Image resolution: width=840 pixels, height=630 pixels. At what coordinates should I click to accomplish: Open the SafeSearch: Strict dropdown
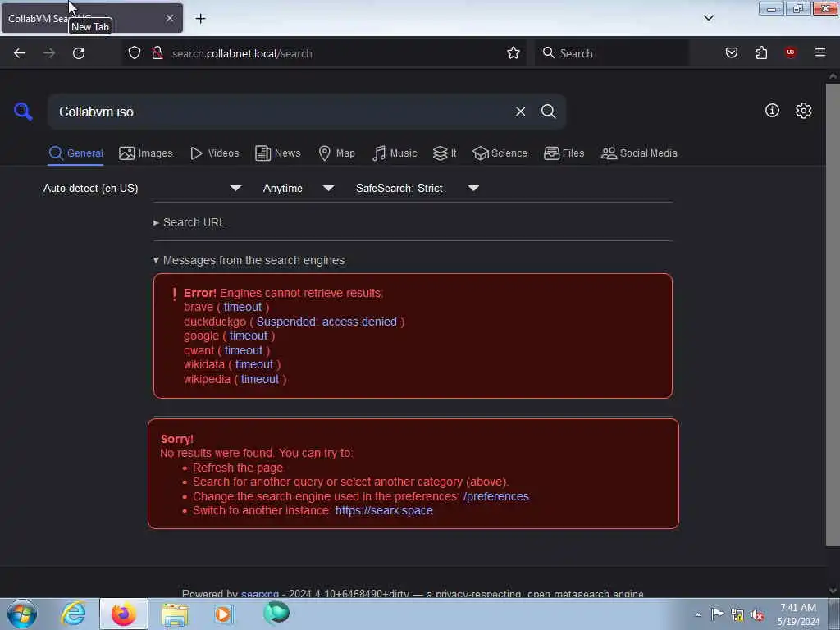coord(418,188)
